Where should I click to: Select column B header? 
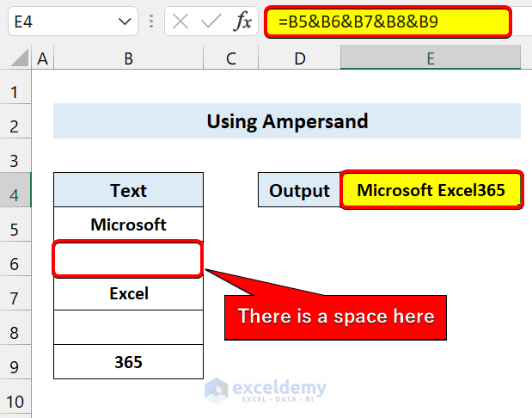click(128, 58)
